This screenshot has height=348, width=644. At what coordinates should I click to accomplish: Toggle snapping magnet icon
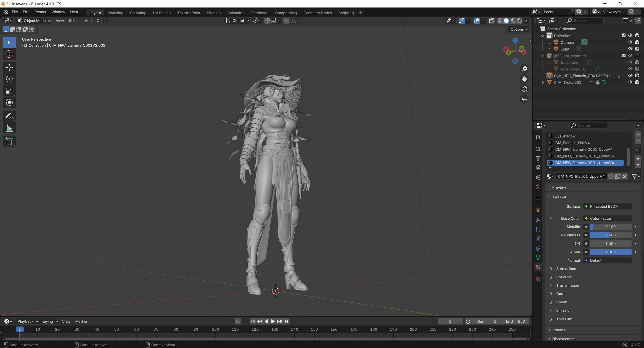(267, 21)
